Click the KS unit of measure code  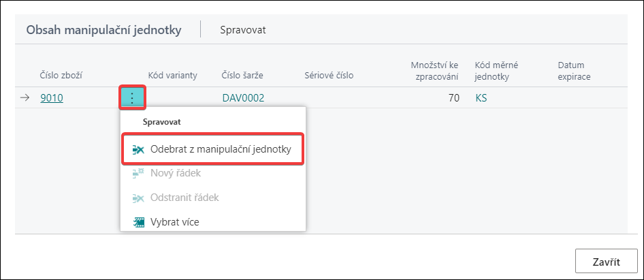pyautogui.click(x=481, y=98)
